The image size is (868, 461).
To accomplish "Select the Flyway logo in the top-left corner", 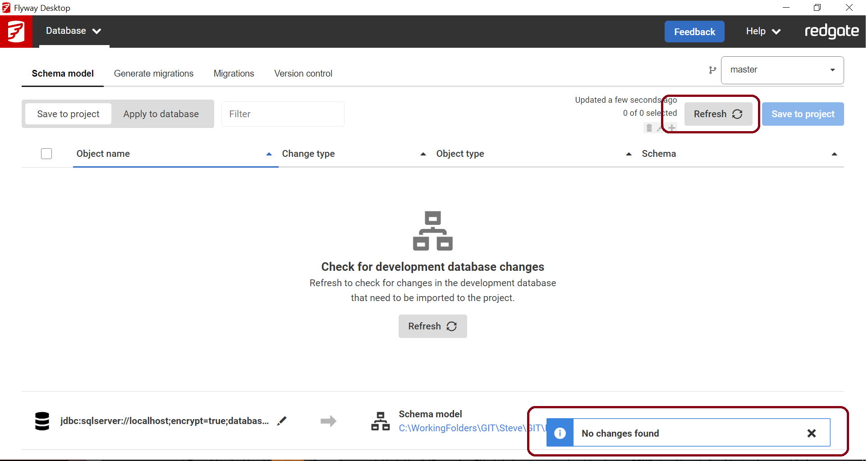I will tap(16, 31).
